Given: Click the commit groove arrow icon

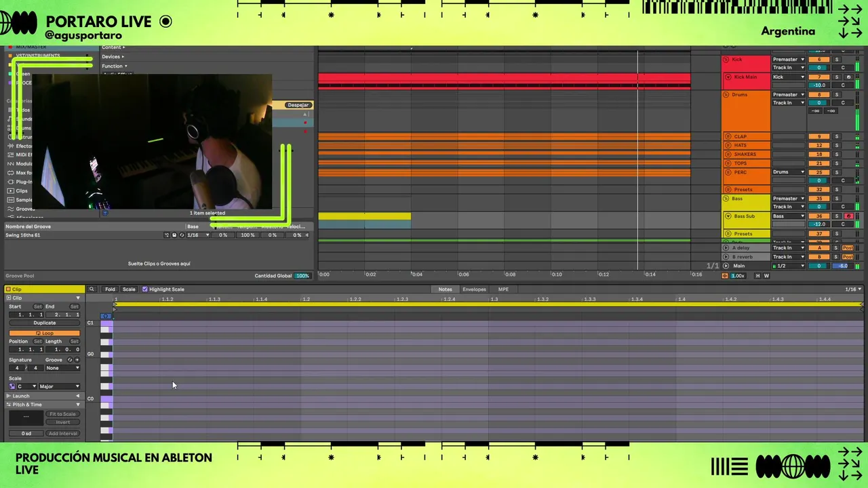Looking at the screenshot, I should (77, 360).
